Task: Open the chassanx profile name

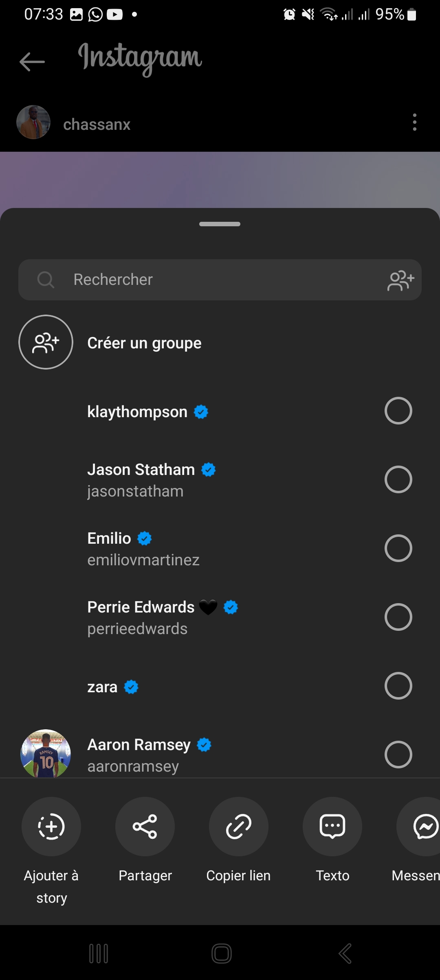Action: click(97, 125)
